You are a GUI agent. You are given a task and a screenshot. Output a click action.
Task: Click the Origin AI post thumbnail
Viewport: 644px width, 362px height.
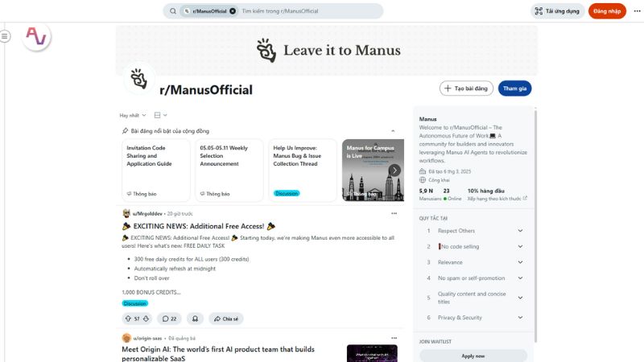coord(372,353)
